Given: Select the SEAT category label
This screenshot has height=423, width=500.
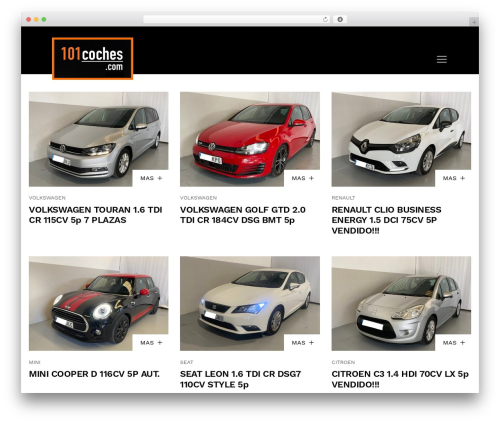Looking at the screenshot, I should (187, 362).
